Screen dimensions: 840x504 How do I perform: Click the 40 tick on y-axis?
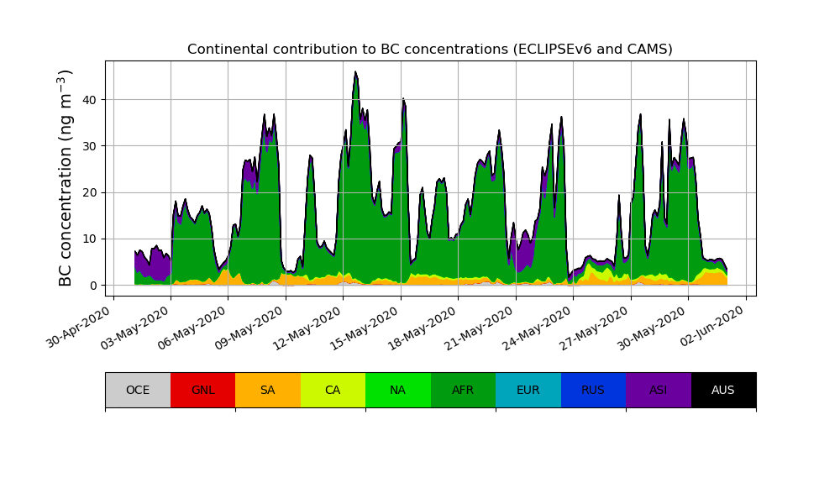[x=87, y=100]
